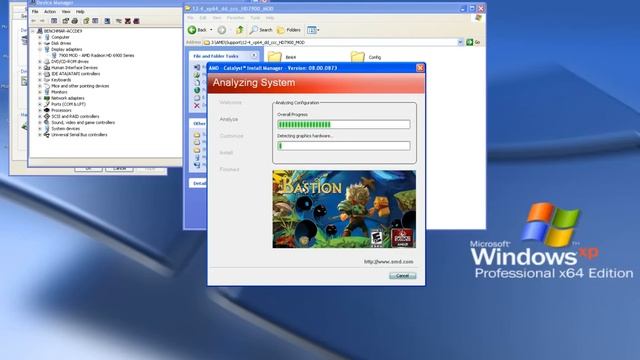This screenshot has height=360, width=640.
Task: Click the Up folder icon in Explorer toolbar
Action: (x=240, y=30)
